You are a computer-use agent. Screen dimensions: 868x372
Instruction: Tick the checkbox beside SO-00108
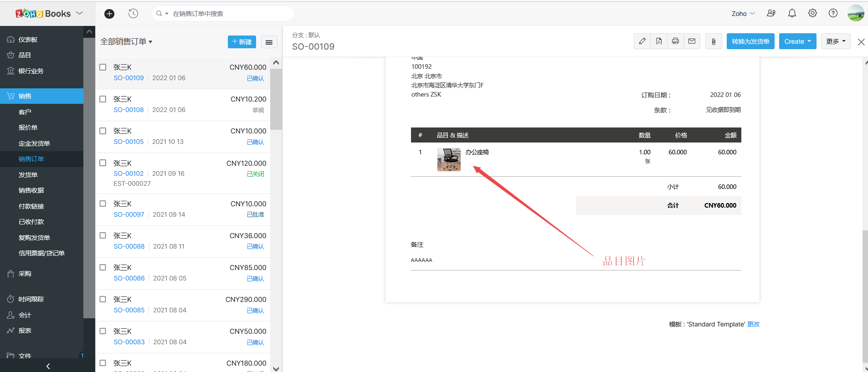pos(103,99)
